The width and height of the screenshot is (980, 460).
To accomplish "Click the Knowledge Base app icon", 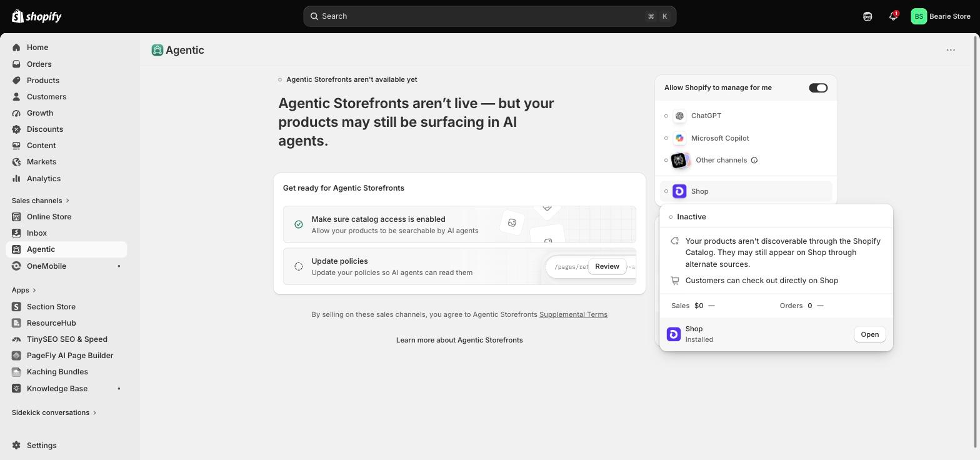I will coord(16,388).
